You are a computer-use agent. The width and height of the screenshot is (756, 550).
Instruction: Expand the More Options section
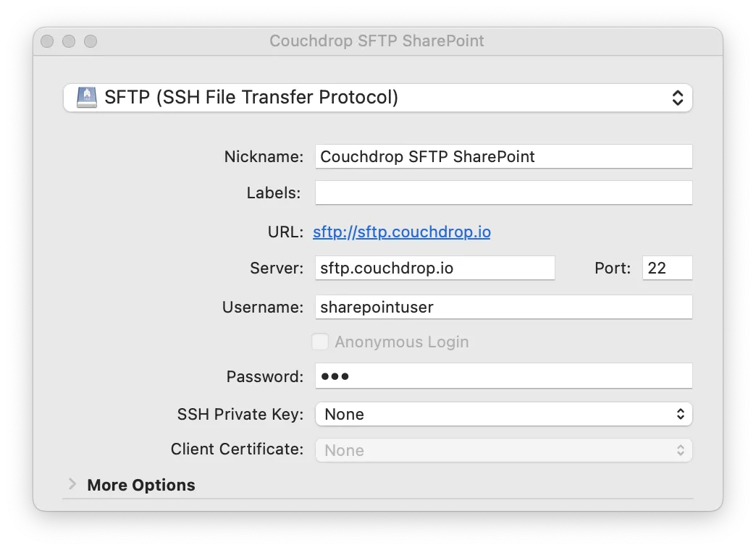[140, 485]
